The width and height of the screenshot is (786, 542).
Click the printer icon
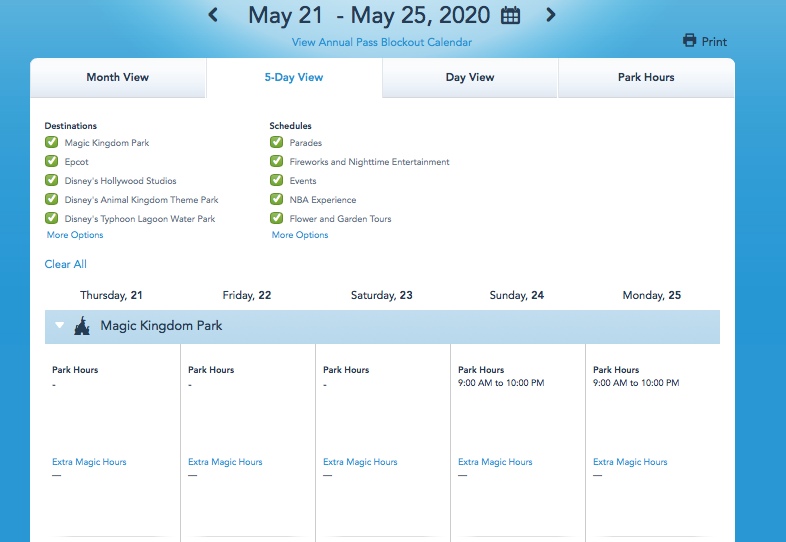point(690,41)
